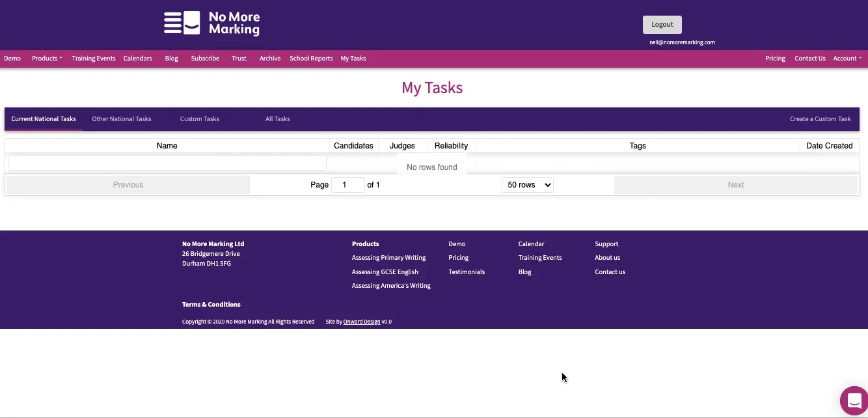
Task: Click the No More Marking logo
Action: tap(211, 23)
